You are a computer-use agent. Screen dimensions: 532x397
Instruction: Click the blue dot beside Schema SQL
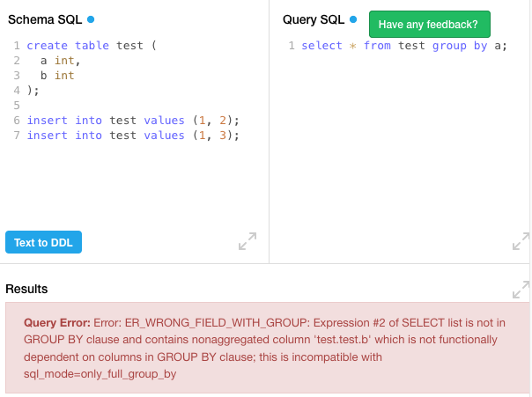tap(91, 19)
